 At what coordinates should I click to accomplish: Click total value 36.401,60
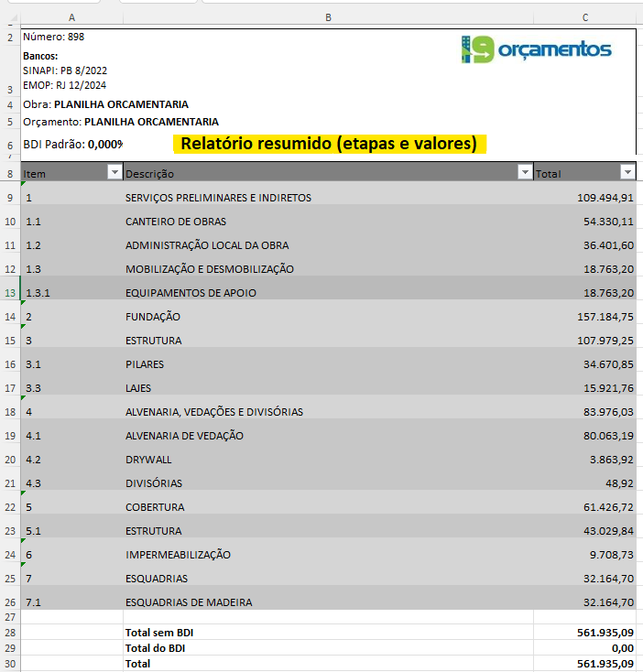click(608, 245)
